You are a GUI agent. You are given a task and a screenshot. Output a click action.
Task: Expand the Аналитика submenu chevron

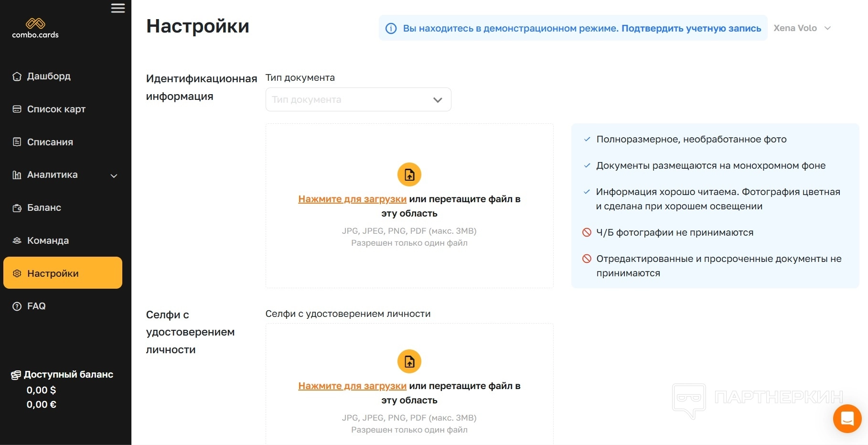pos(114,175)
